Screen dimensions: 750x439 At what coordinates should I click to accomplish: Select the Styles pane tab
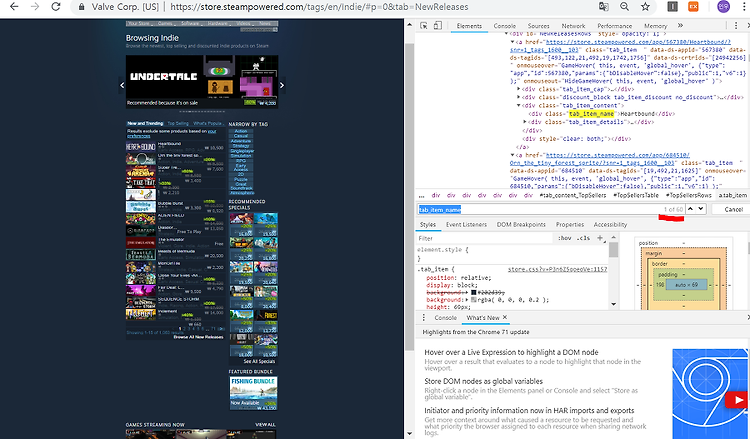point(428,225)
